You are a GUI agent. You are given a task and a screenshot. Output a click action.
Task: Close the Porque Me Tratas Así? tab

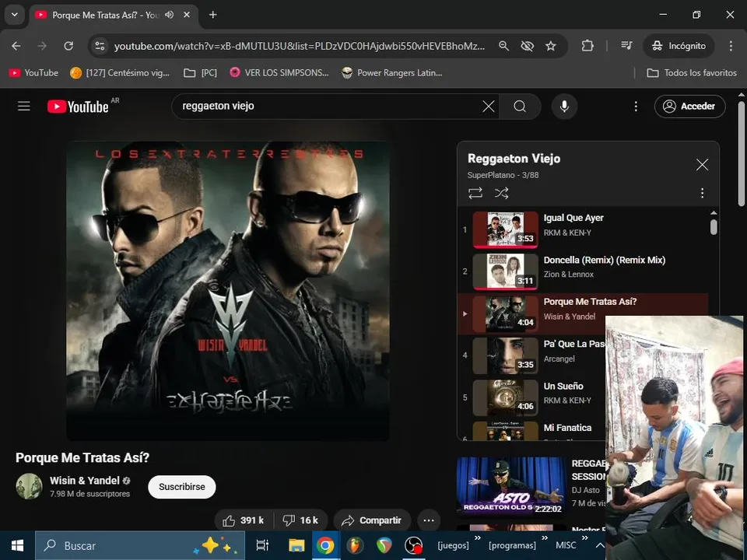pos(187,15)
